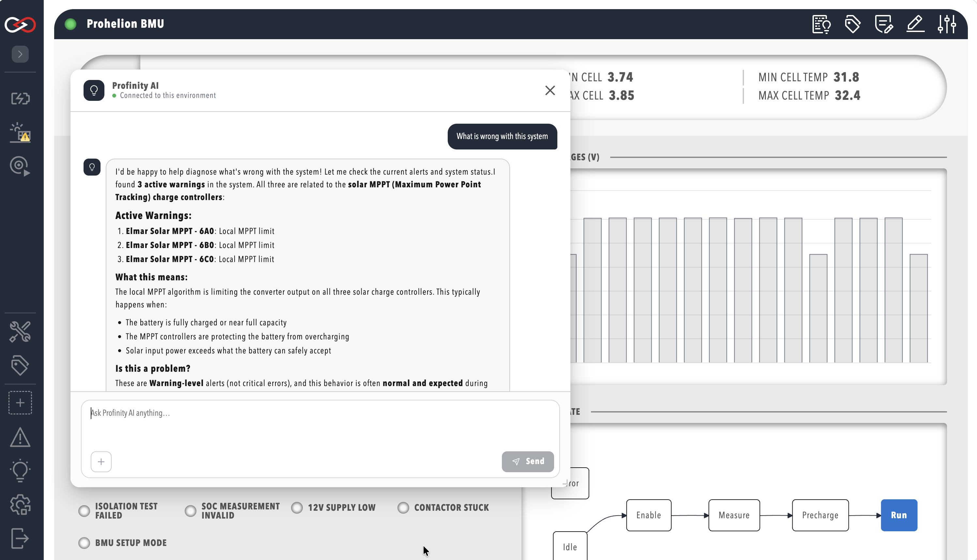Open the target replay sidebar icon
The height and width of the screenshot is (560, 977).
click(x=20, y=166)
